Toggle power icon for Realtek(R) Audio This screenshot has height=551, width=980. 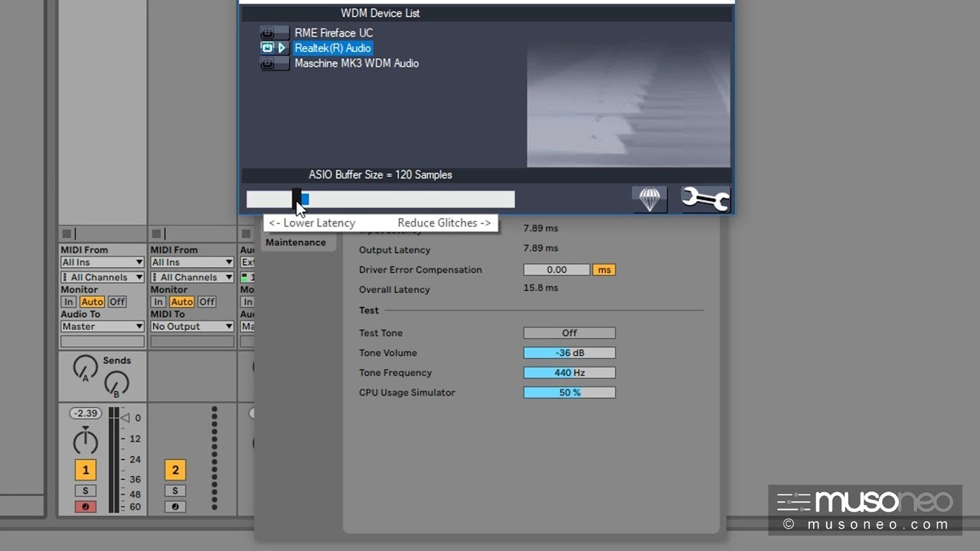coord(268,48)
